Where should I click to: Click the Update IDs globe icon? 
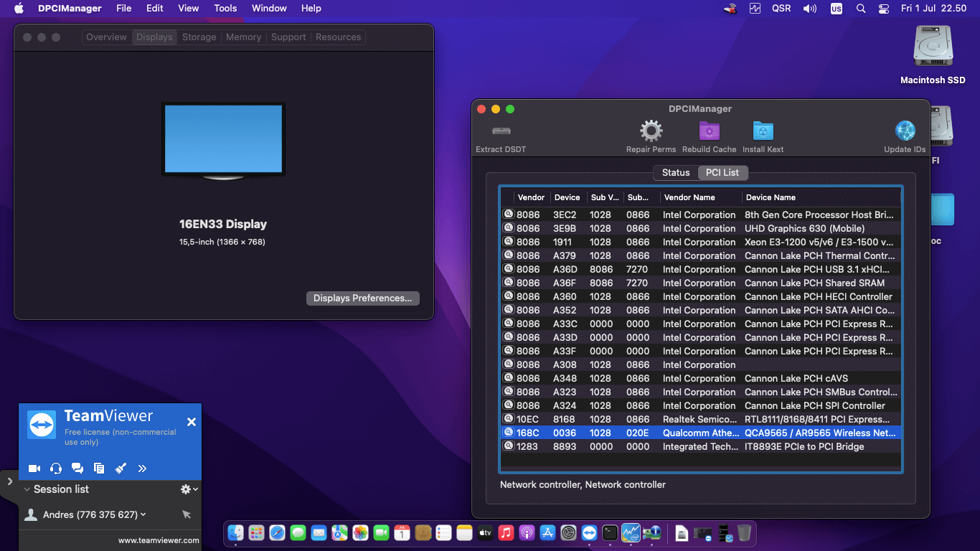(x=905, y=131)
